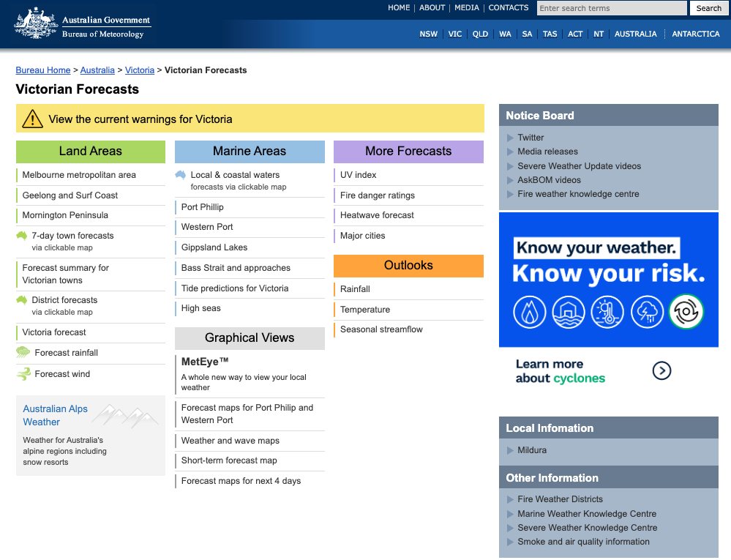Focus the Enter search terms field
The image size is (731, 560).
pos(612,8)
